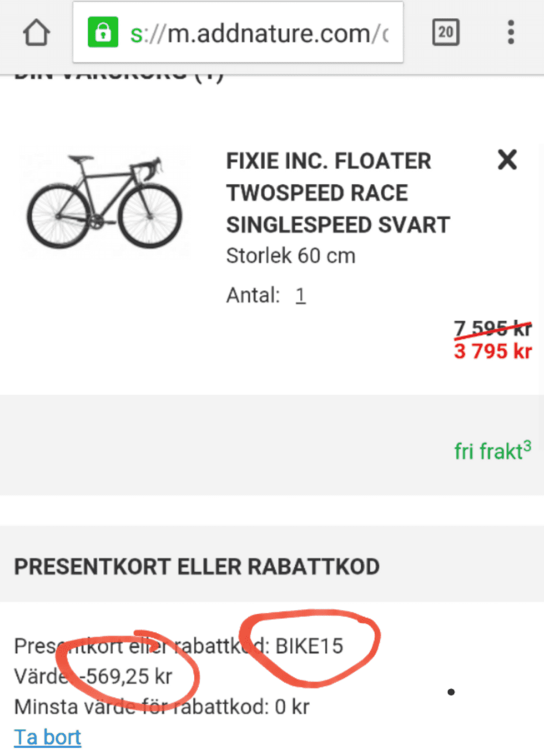Screen dimensions: 544x756
Task: Open the tab switcher showing 20
Action: [x=446, y=32]
